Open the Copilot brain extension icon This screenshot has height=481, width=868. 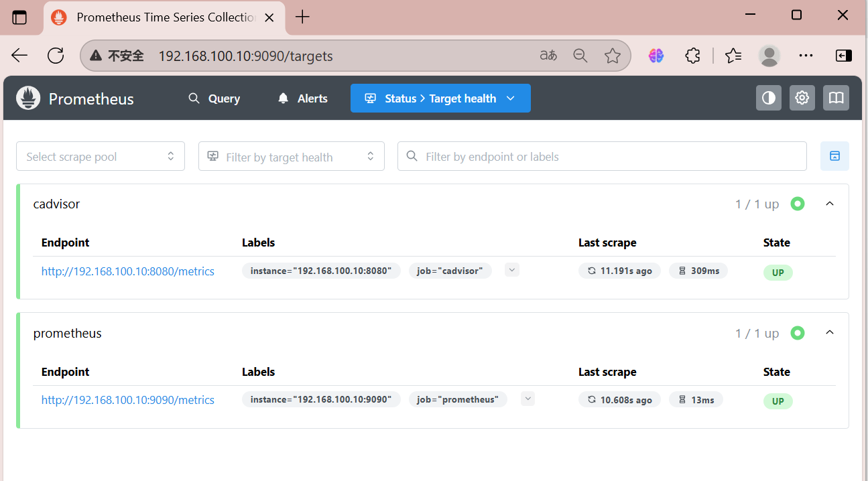coord(656,56)
